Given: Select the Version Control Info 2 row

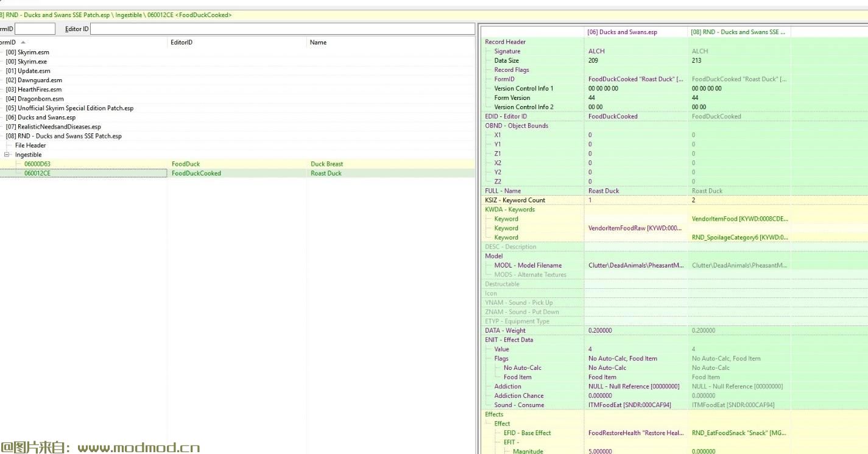Looking at the screenshot, I should [x=524, y=107].
